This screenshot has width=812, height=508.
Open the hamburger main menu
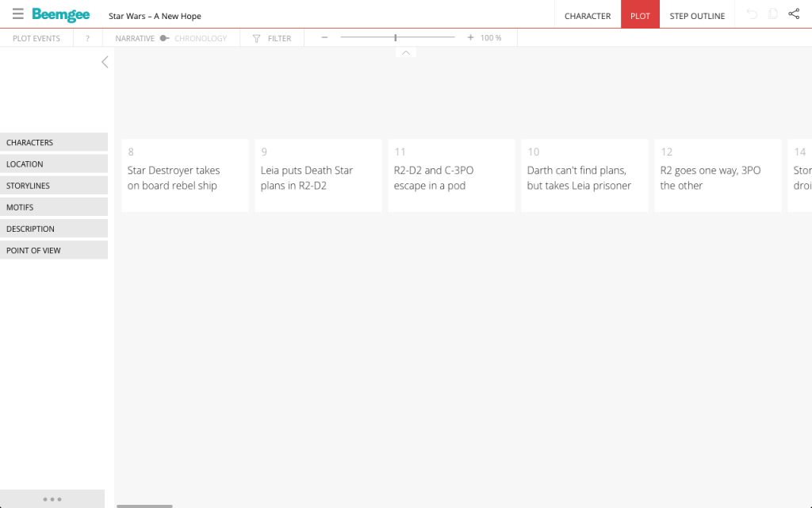pos(18,14)
